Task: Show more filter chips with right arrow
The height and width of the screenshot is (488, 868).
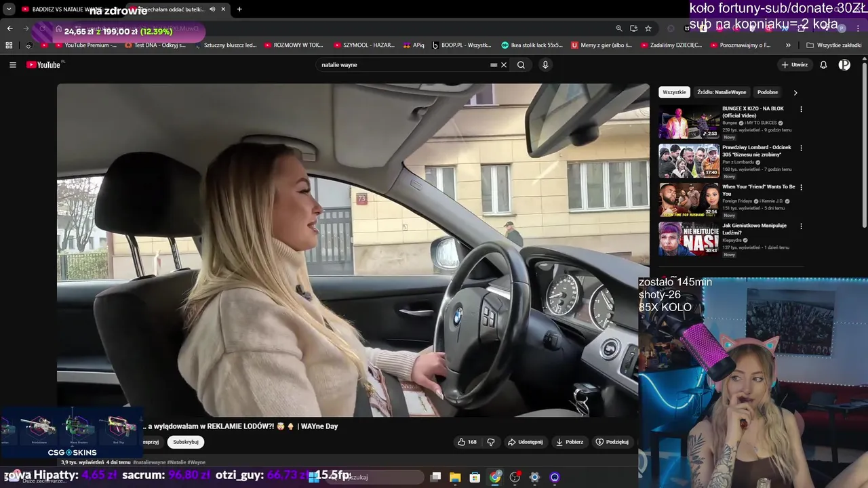Action: pyautogui.click(x=795, y=92)
